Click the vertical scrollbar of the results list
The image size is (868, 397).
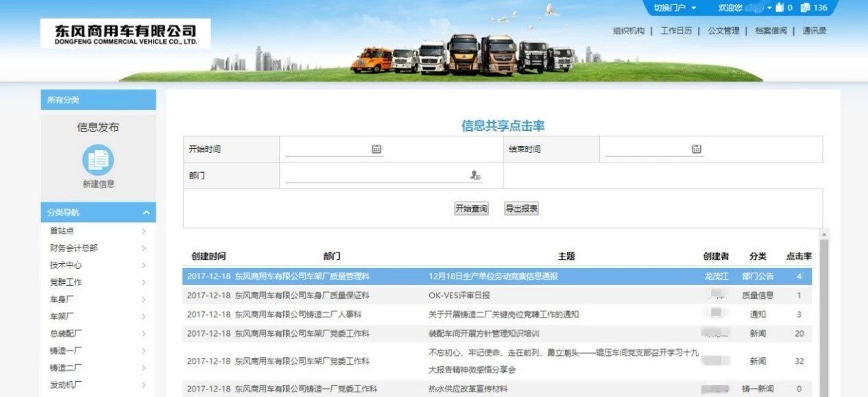pos(823,309)
